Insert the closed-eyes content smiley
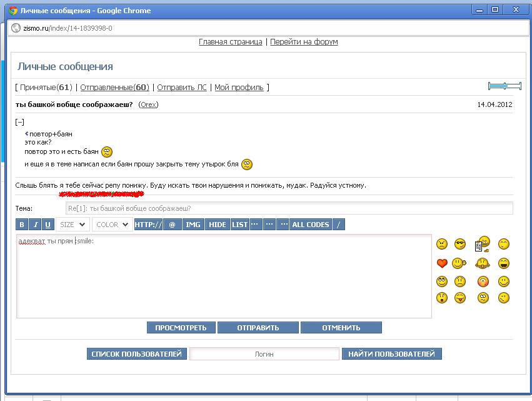This screenshot has height=401, width=532. click(504, 244)
